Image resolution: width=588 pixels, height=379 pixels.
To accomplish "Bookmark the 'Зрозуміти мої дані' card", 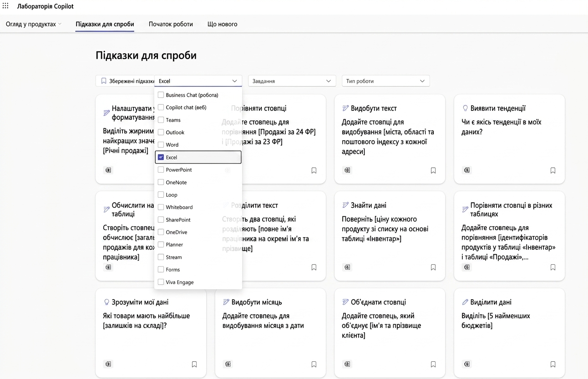I will 194,364.
